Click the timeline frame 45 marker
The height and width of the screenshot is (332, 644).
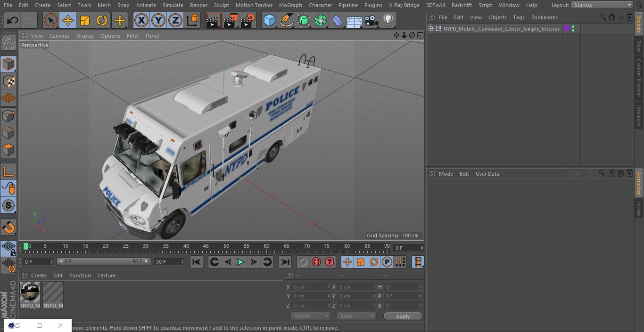tap(206, 246)
